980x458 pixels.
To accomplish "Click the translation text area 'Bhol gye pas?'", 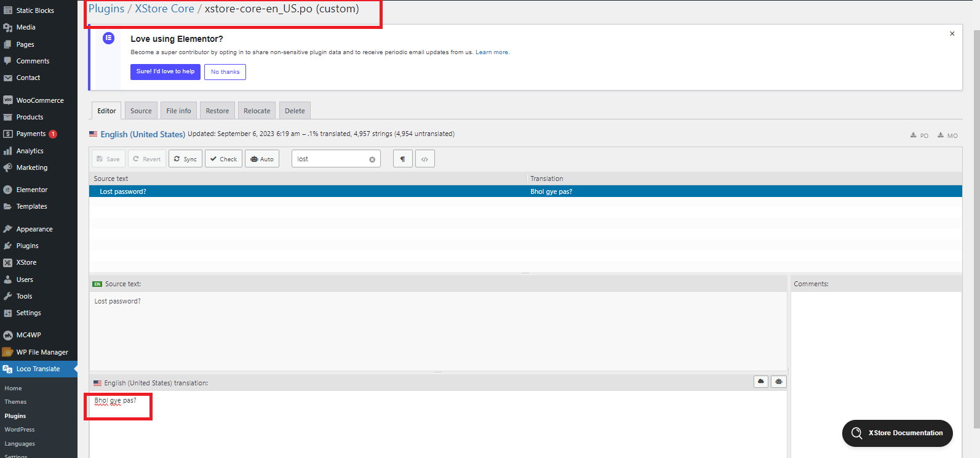I will tap(438, 424).
